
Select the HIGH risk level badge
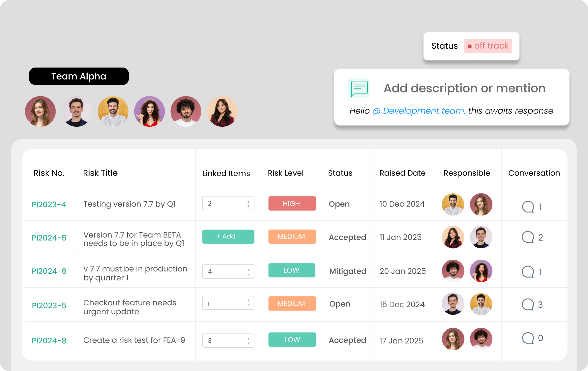[x=292, y=203]
